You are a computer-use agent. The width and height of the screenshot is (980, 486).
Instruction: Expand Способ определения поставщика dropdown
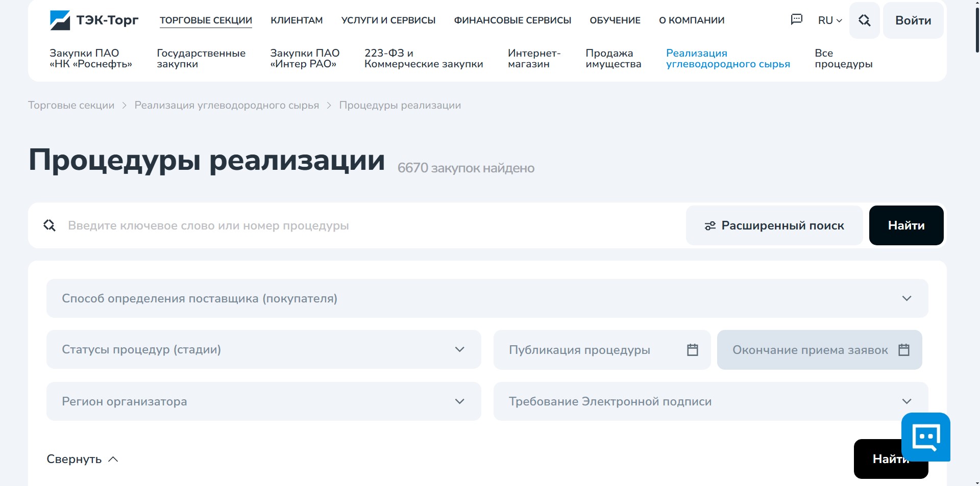coord(487,298)
